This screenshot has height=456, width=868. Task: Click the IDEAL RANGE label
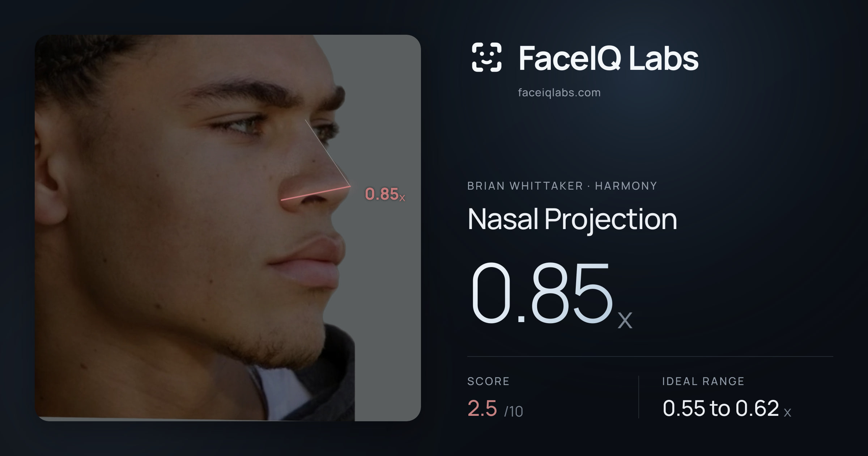click(x=703, y=381)
